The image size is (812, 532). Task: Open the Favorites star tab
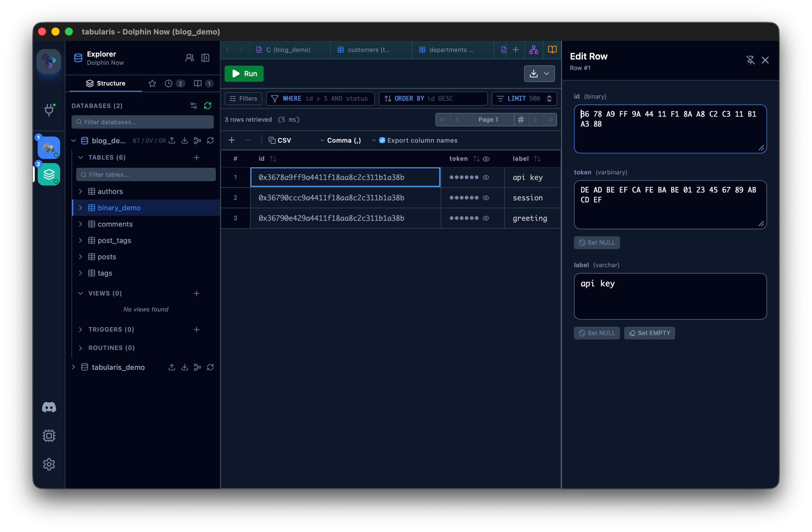pos(152,83)
